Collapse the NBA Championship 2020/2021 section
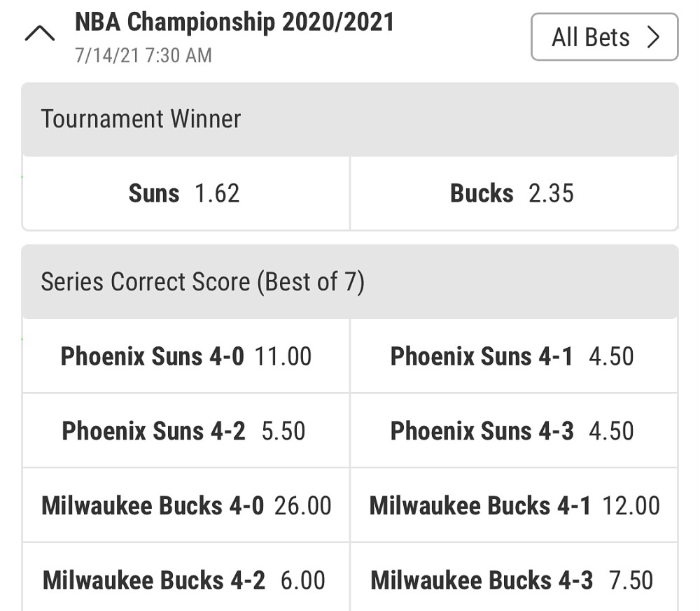 coord(39,34)
